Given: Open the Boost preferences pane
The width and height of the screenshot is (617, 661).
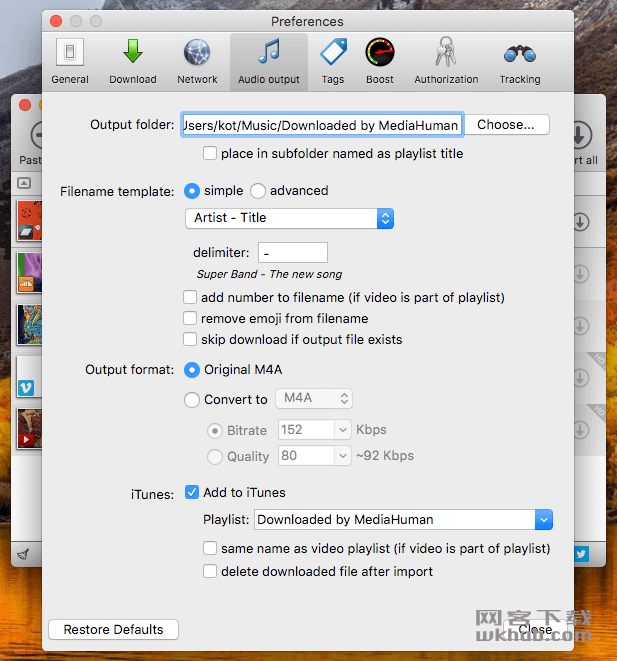Looking at the screenshot, I should coord(380,62).
